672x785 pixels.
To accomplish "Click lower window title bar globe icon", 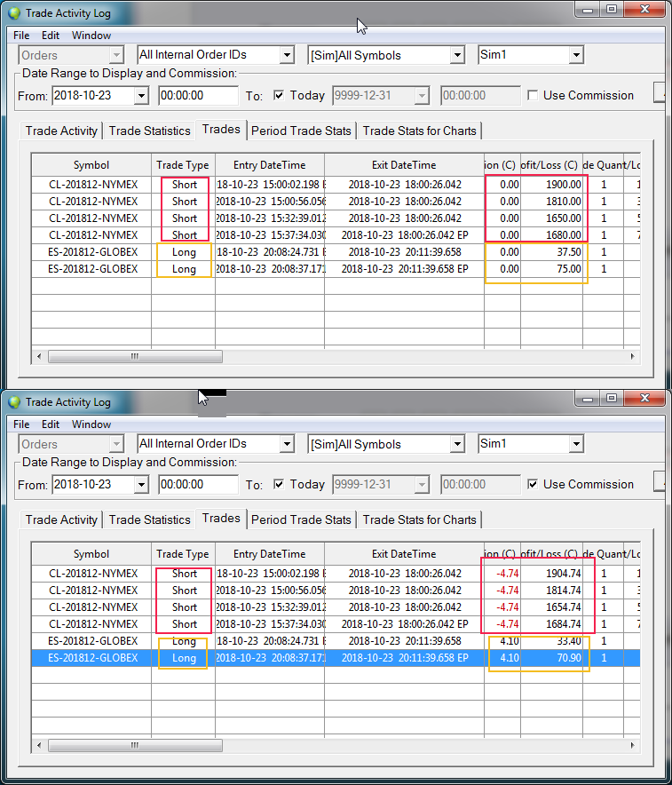I will coord(14,402).
